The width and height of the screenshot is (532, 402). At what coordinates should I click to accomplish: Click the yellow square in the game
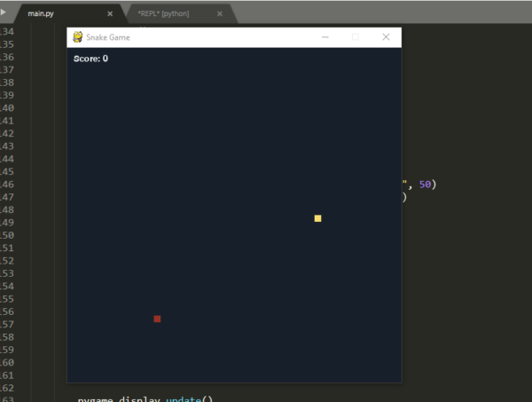click(317, 218)
